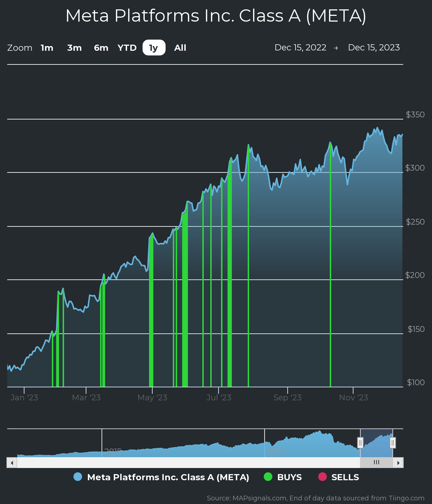This screenshot has height=504, width=432.
Task: Select the YTD zoom range
Action: (x=127, y=48)
